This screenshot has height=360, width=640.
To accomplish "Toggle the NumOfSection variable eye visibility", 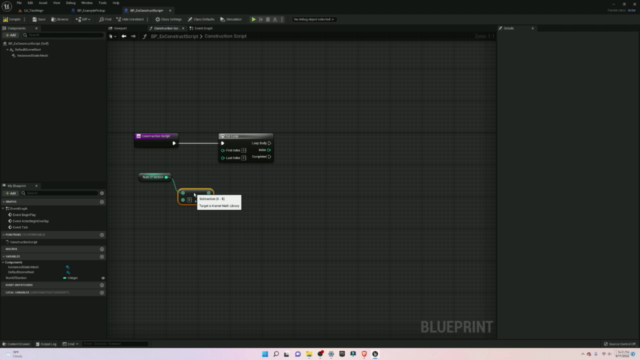I will click(x=103, y=278).
